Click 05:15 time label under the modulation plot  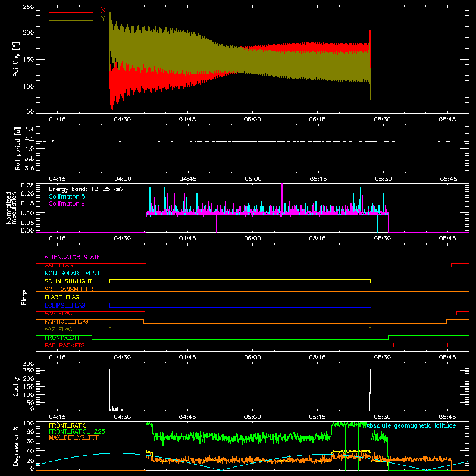318,239
